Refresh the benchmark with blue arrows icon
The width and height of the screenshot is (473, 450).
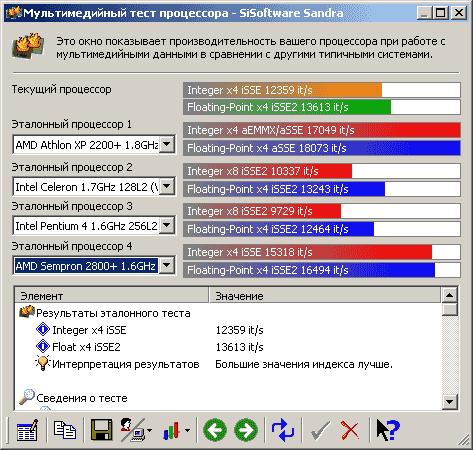[x=283, y=430]
